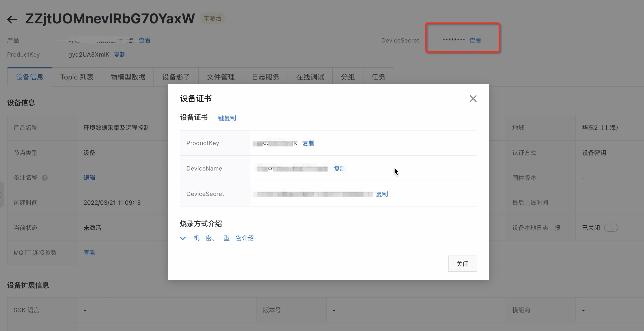The image size is (644, 331).
Task: Expand 一机一密、一型一密介绍 section
Action: [x=217, y=238]
